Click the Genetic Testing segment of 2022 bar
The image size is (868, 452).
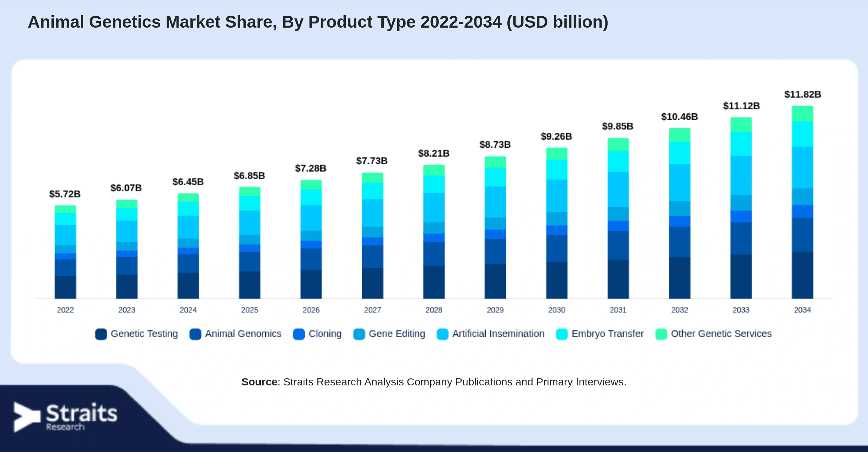tap(66, 287)
